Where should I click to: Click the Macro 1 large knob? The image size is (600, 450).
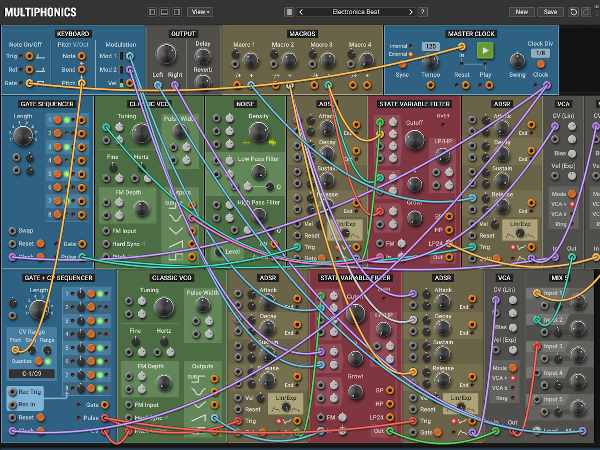tap(251, 60)
